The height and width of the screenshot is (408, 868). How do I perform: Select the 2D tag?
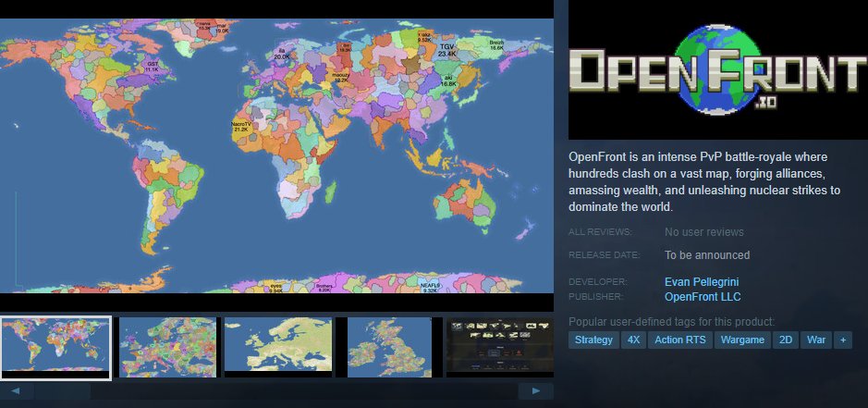tap(786, 340)
